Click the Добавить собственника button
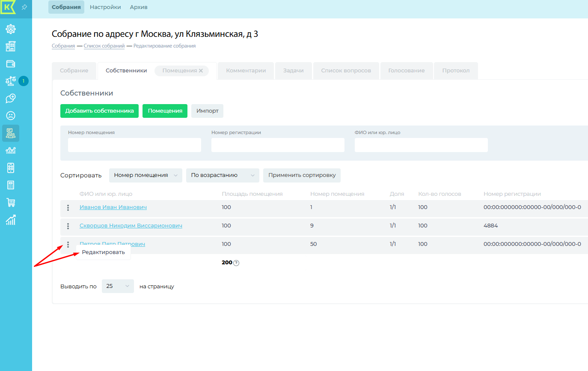This screenshot has height=371, width=588. pos(99,111)
